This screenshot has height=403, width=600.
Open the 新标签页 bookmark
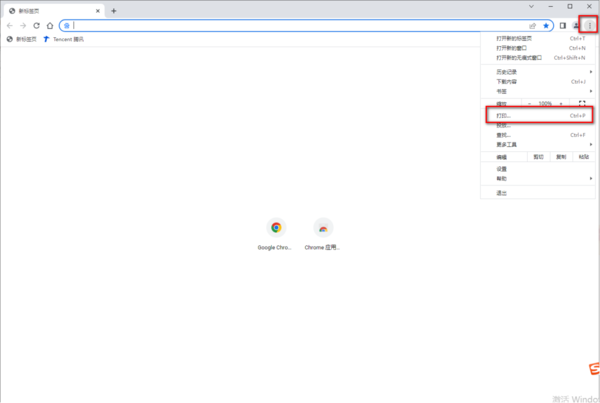coord(22,39)
